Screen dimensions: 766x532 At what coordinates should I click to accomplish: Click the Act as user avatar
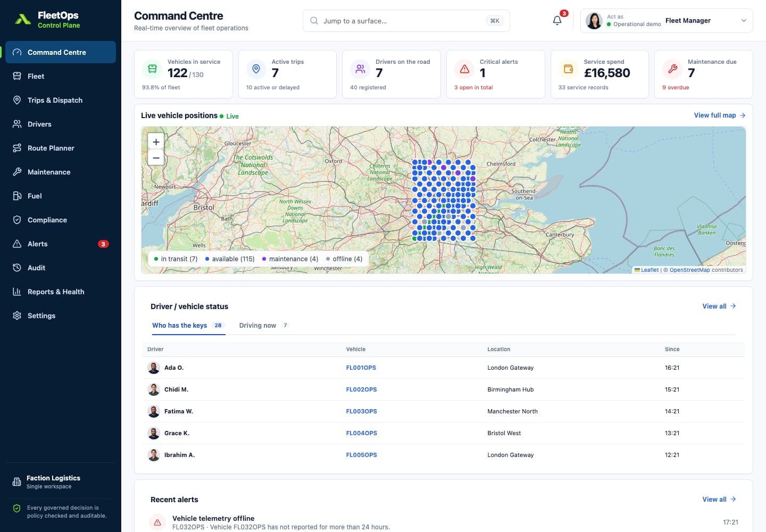pyautogui.click(x=594, y=21)
